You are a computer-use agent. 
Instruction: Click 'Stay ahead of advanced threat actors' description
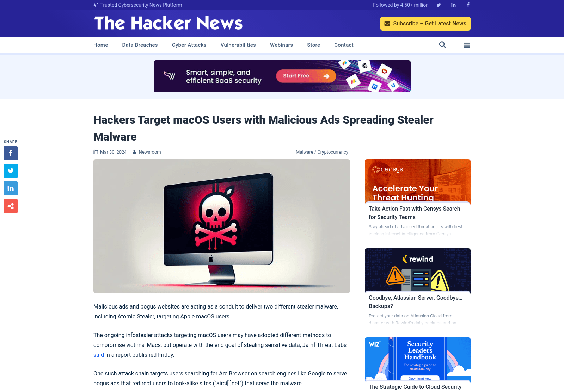[x=416, y=230]
